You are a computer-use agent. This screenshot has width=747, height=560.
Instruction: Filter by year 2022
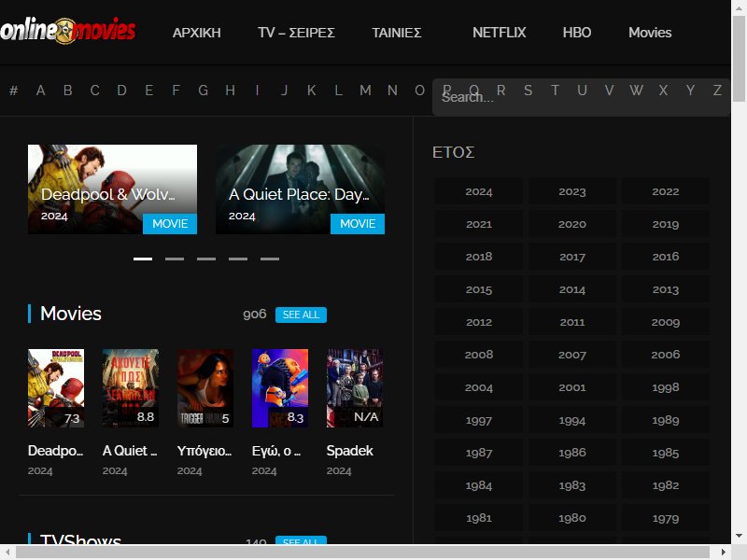[666, 191]
